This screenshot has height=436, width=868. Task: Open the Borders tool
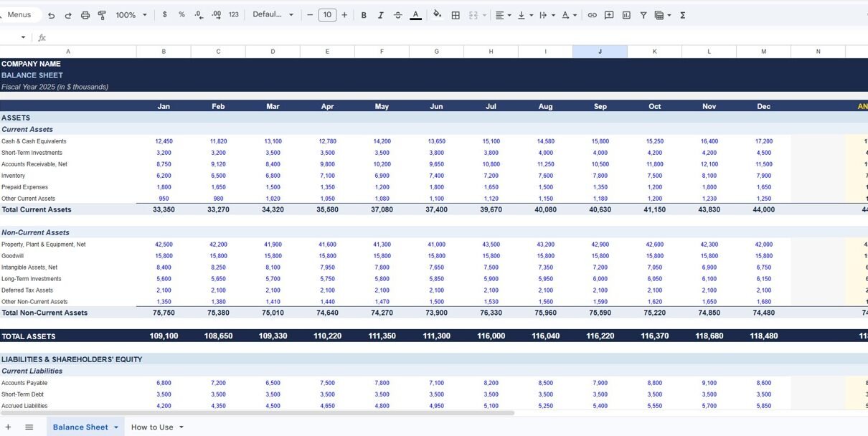pyautogui.click(x=455, y=15)
